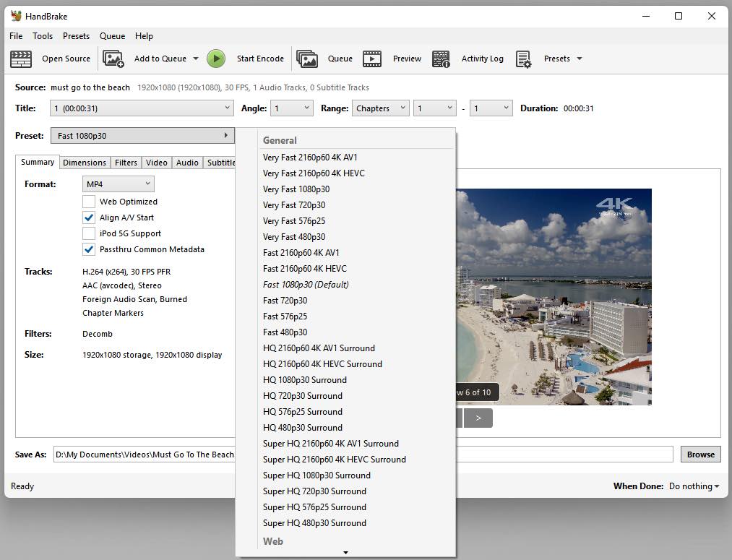Uncheck Align A/V Start
This screenshot has height=560, width=732.
pyautogui.click(x=89, y=217)
